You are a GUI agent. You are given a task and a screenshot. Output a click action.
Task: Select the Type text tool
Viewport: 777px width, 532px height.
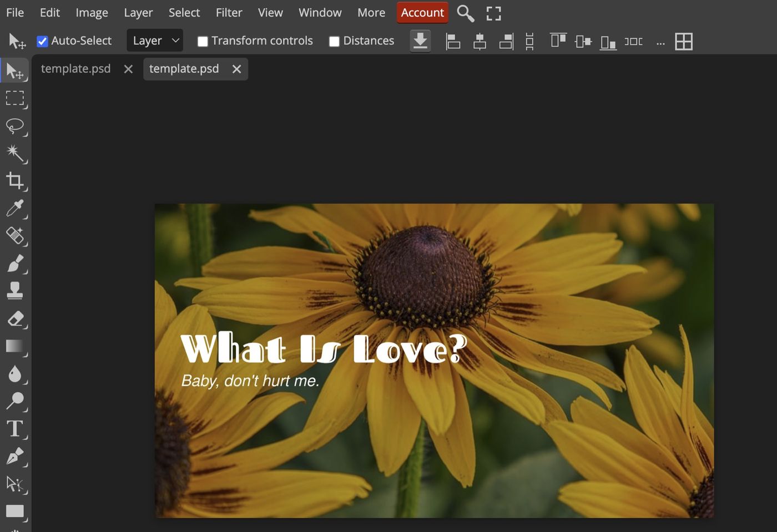(15, 428)
